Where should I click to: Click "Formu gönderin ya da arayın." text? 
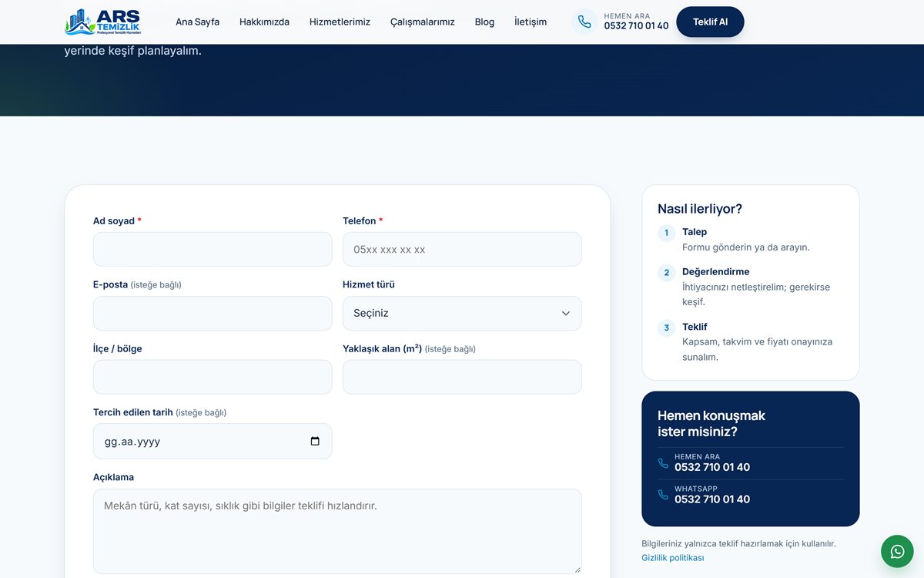(746, 247)
